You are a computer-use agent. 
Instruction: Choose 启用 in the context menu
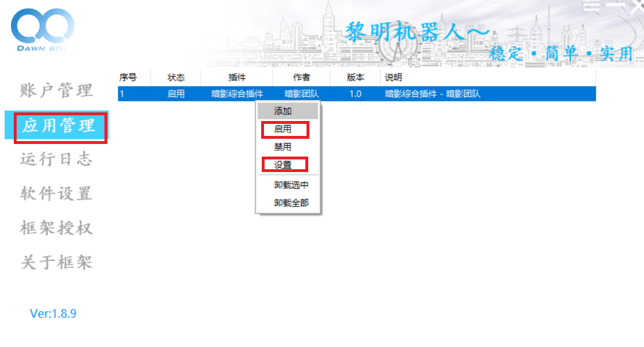(288, 129)
